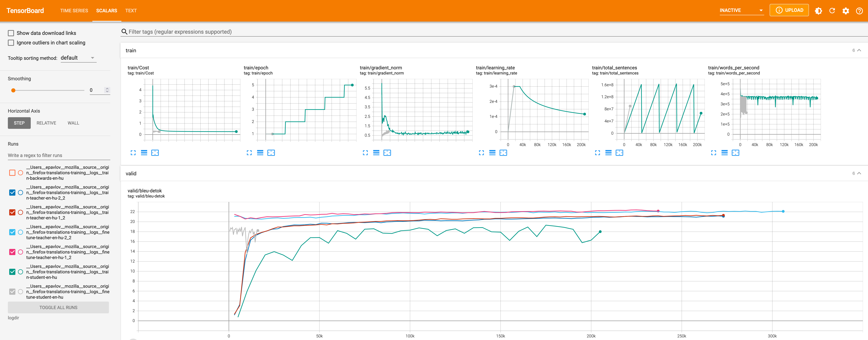Uncheck the train-teacher-en-hu-1_2 run
868x340 pixels.
point(12,213)
